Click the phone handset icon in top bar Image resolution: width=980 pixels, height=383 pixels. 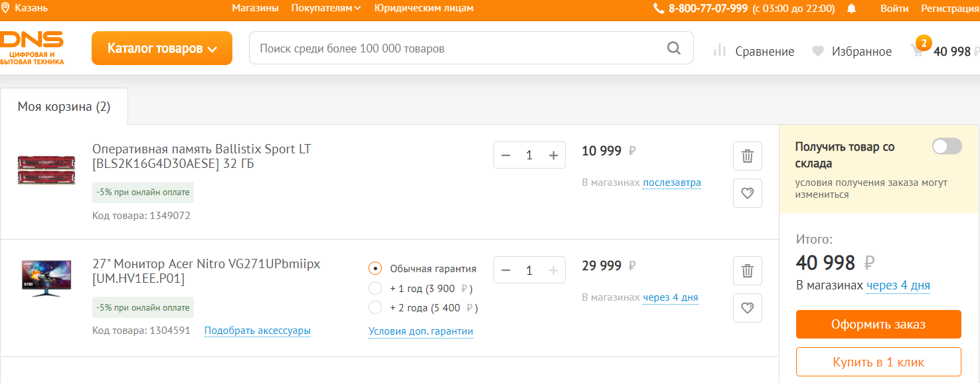(x=659, y=9)
